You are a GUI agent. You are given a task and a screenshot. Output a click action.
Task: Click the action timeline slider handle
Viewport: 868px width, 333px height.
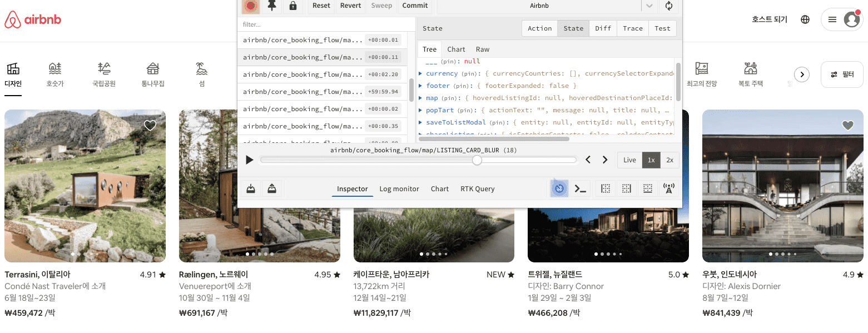(477, 160)
